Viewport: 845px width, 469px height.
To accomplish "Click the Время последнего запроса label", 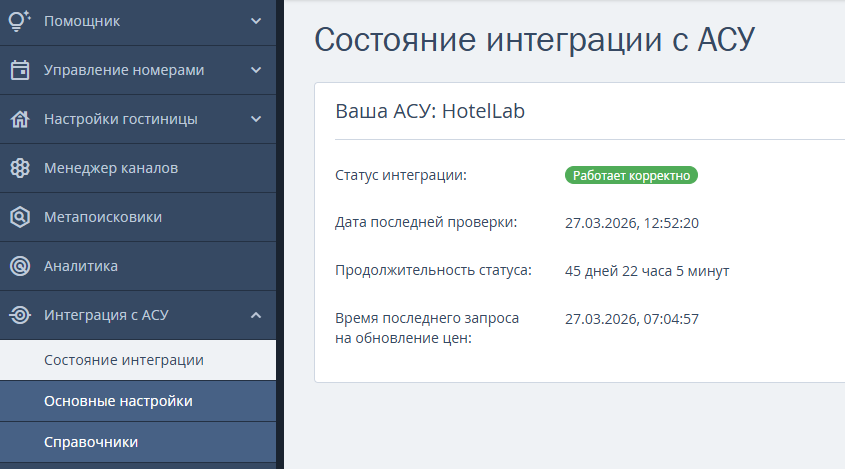I will click(x=427, y=328).
